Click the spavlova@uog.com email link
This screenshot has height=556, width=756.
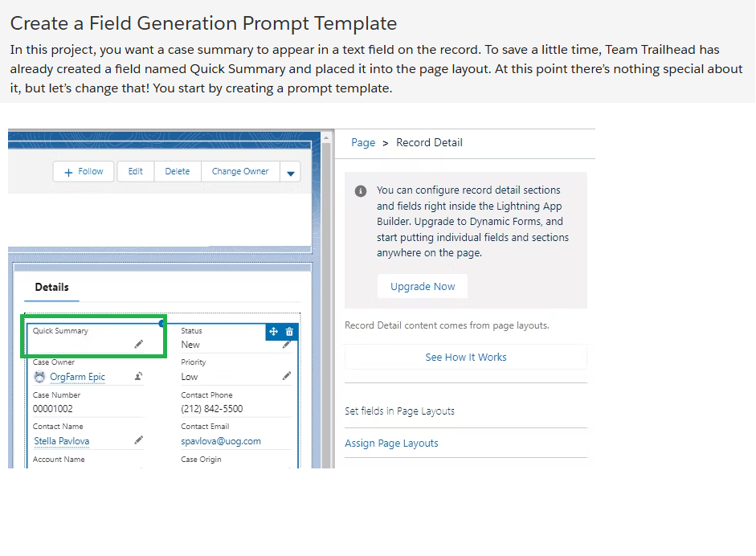(221, 441)
